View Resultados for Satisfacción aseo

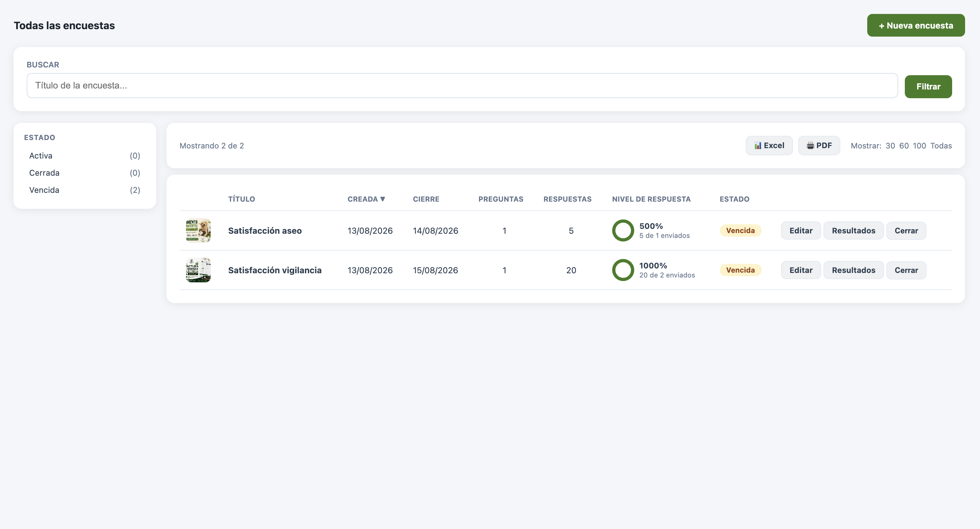pyautogui.click(x=853, y=231)
